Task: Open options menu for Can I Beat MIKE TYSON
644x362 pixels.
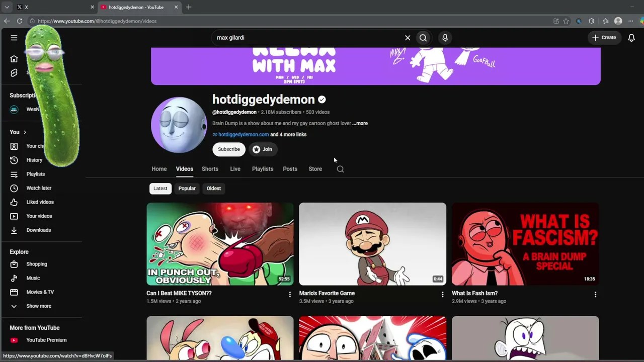Action: 290,295
